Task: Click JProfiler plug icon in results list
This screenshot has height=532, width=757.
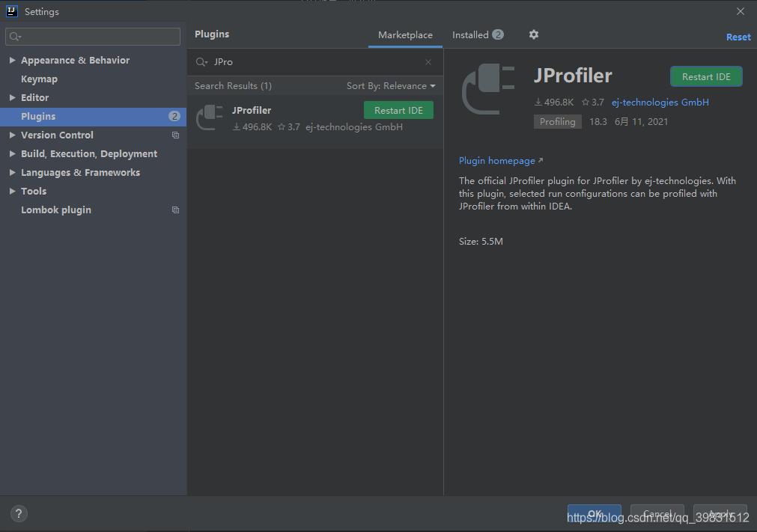Action: click(210, 117)
